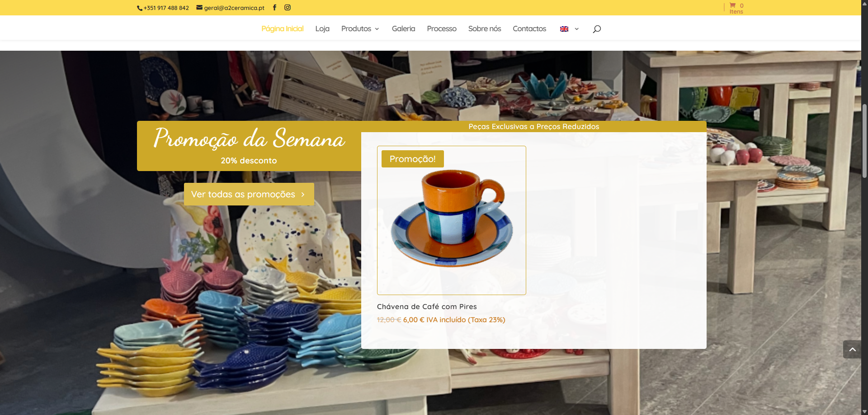This screenshot has width=868, height=415.
Task: Open the Sobre nós page
Action: click(485, 29)
